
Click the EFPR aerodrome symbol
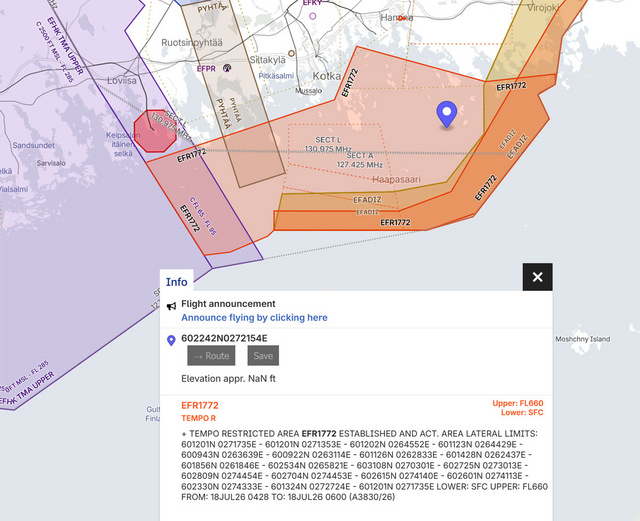(227, 68)
